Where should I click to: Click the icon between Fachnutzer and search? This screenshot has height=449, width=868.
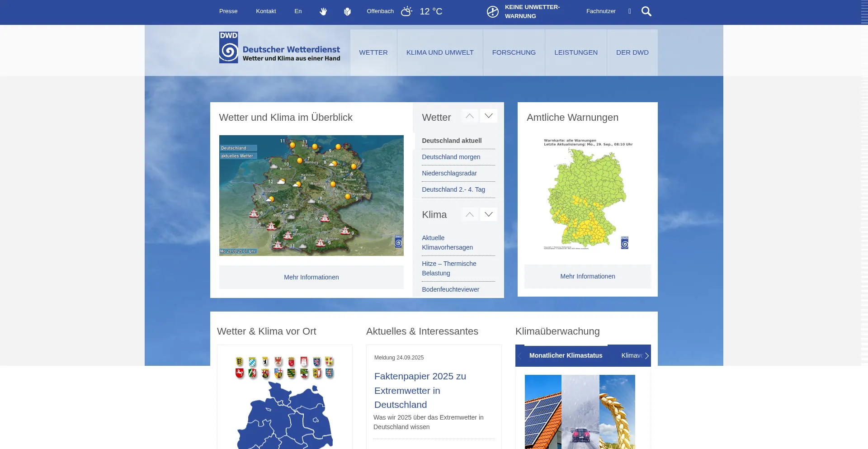[629, 11]
